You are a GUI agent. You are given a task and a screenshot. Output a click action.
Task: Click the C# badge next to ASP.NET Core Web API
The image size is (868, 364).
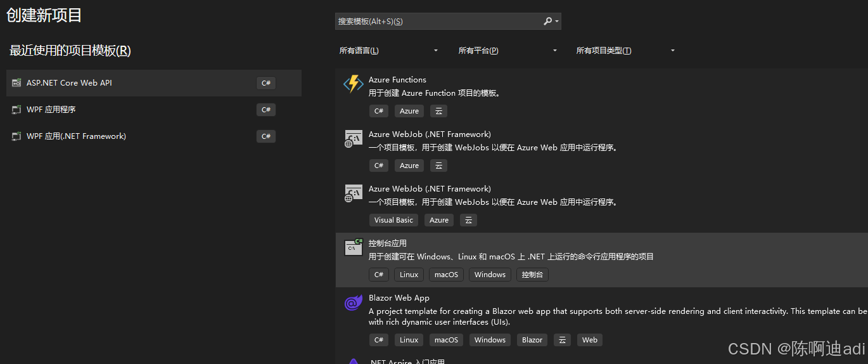point(266,83)
